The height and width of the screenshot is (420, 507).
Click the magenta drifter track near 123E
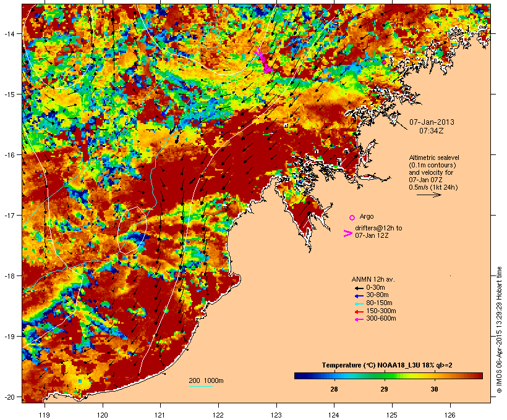pyautogui.click(x=263, y=61)
